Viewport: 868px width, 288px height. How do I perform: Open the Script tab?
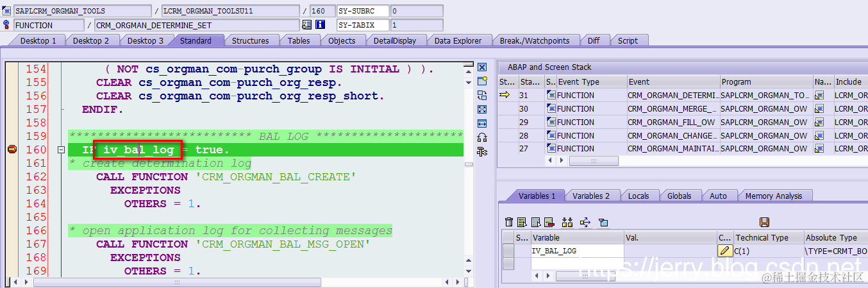[x=628, y=40]
